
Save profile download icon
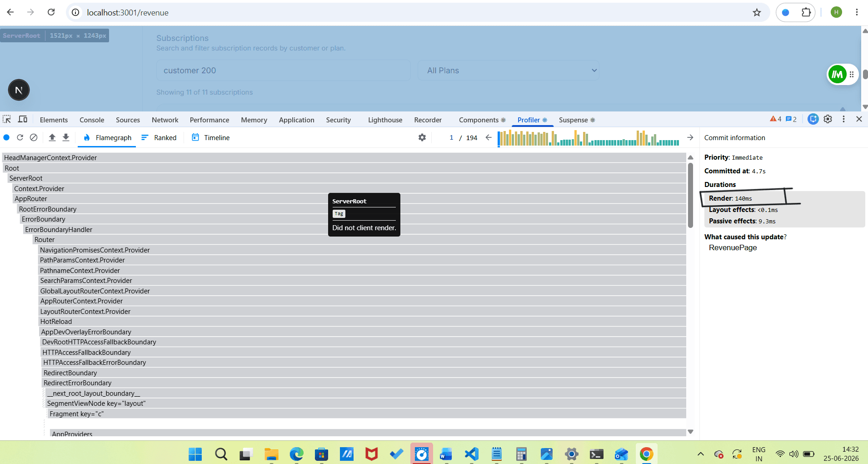click(x=66, y=137)
